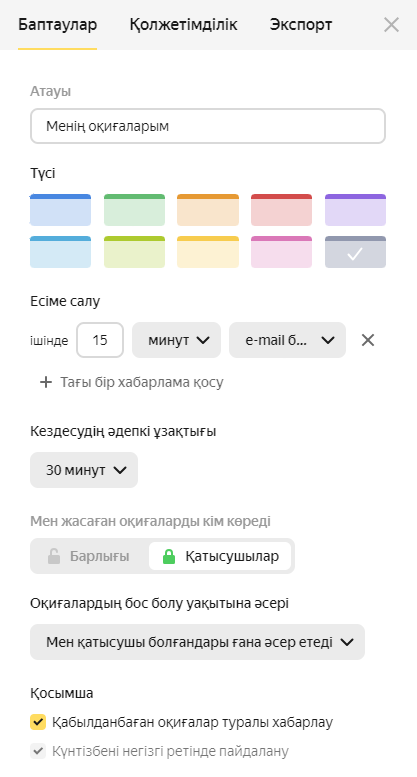Switch to the Экспорт tab
Viewport: 417px width, 777px height.
click(x=301, y=24)
